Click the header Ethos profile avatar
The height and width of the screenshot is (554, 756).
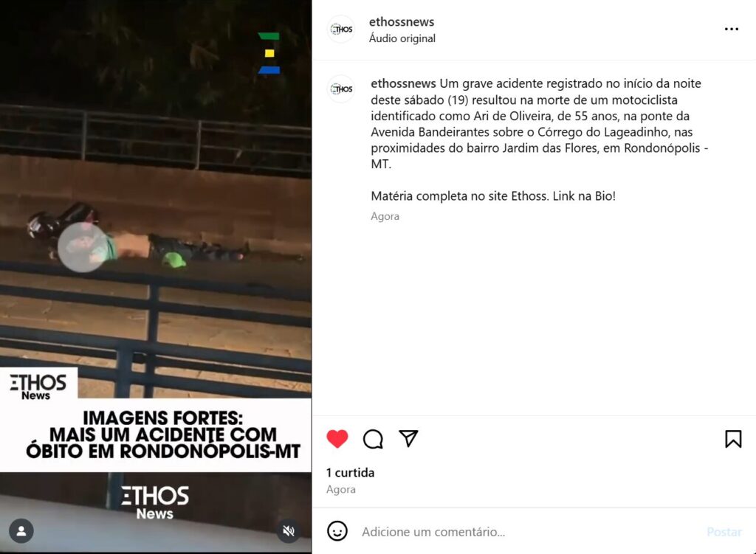point(341,30)
